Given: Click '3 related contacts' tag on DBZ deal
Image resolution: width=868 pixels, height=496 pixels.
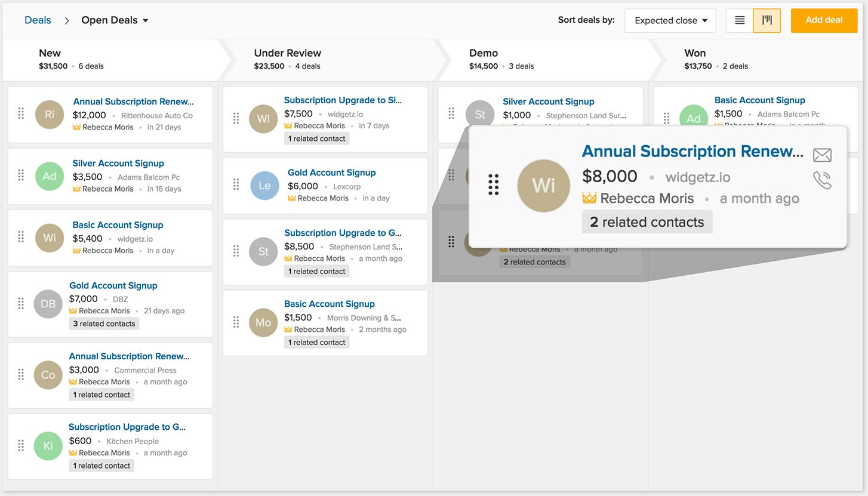Looking at the screenshot, I should (104, 324).
